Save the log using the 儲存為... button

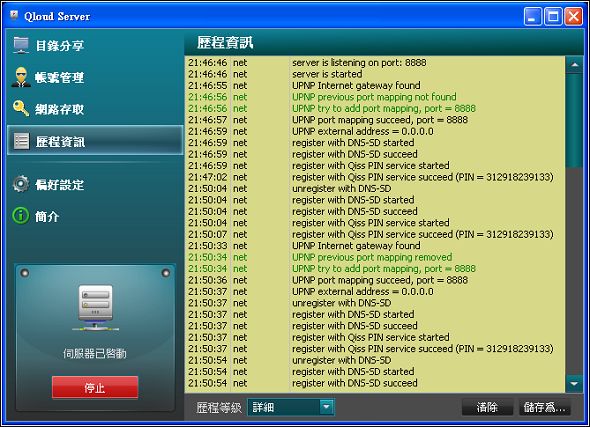[544, 407]
